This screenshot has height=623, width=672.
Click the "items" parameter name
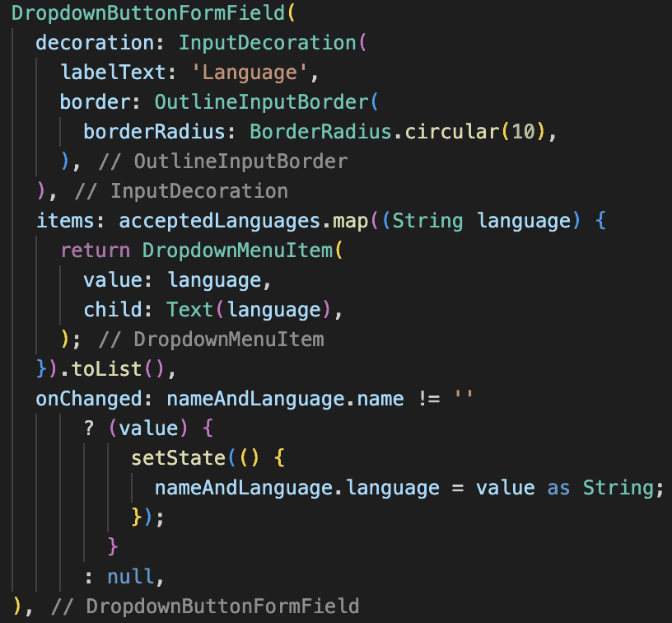click(65, 220)
